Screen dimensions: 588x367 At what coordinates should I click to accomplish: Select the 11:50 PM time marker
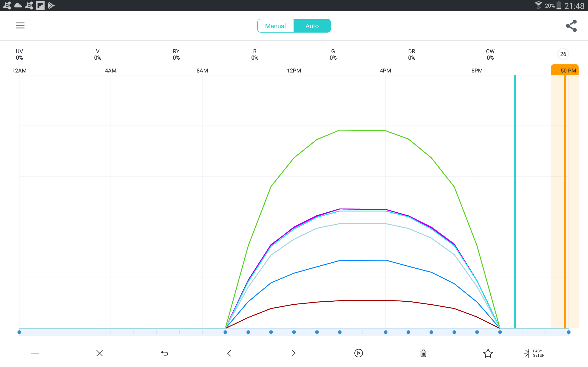(564, 71)
